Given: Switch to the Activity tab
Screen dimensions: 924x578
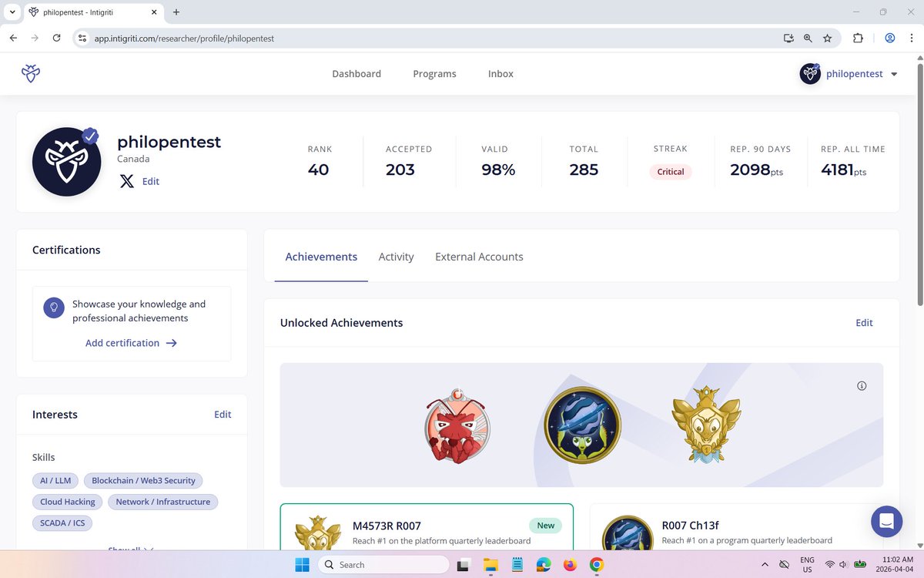Looking at the screenshot, I should 396,257.
